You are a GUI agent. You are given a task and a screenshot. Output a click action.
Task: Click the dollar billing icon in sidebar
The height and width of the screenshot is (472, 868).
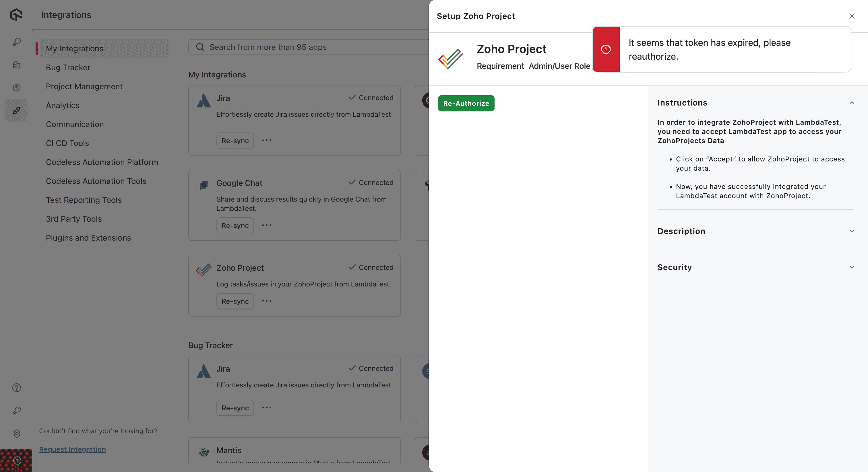pyautogui.click(x=17, y=87)
